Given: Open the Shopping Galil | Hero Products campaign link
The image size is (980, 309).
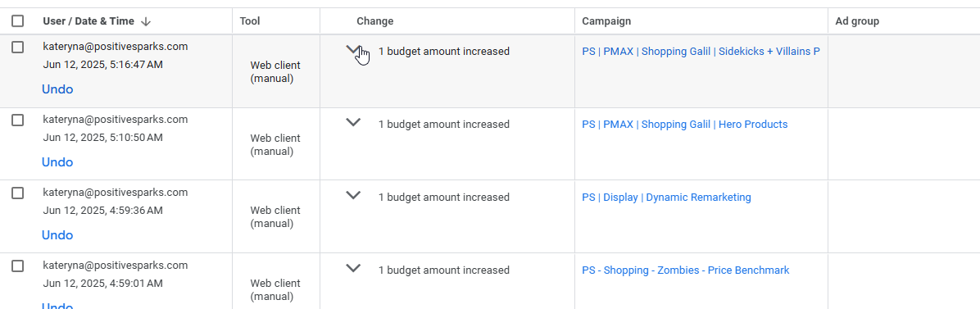Looking at the screenshot, I should tap(684, 125).
